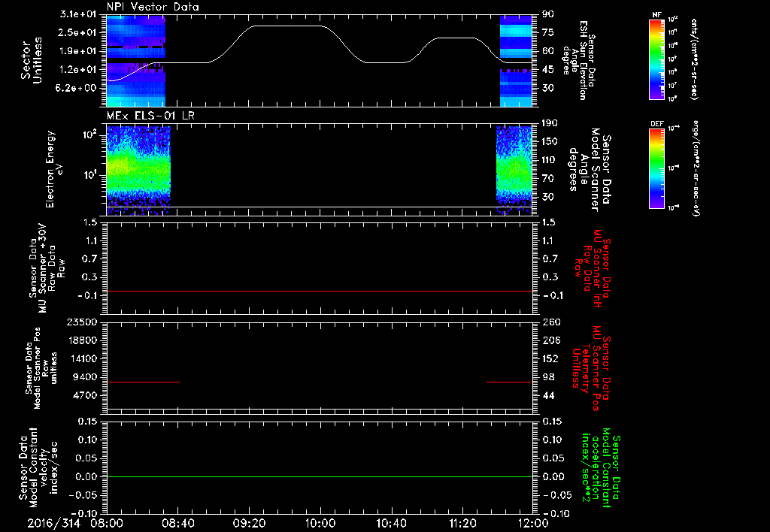Screen dimensions: 770x532
Task: Click the right-axis 90 elevation tick
Action: click(x=548, y=14)
